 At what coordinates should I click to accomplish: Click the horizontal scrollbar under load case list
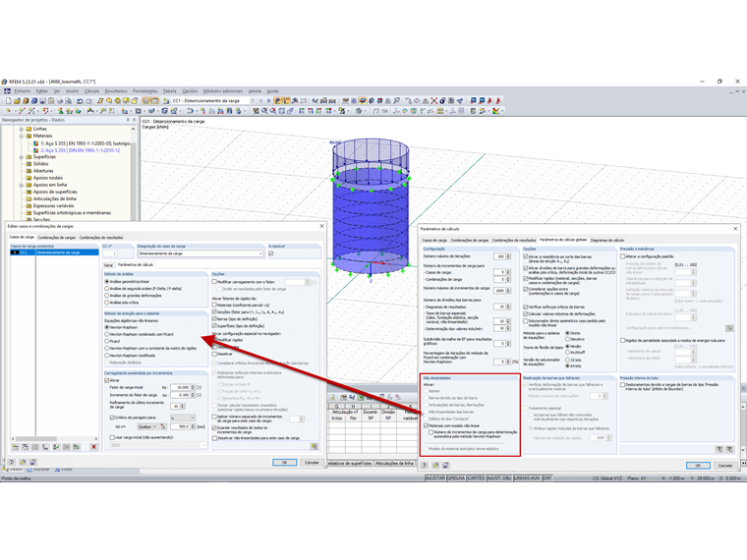tap(54, 438)
